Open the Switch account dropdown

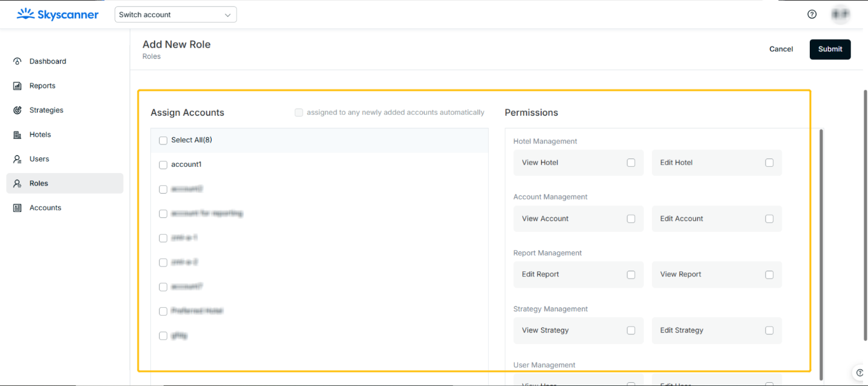tap(176, 15)
